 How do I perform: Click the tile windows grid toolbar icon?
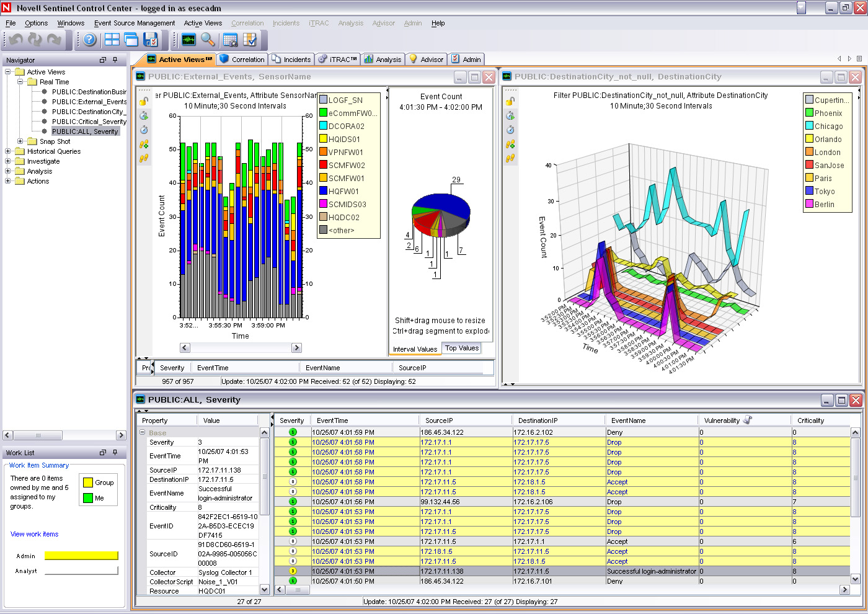[x=112, y=40]
